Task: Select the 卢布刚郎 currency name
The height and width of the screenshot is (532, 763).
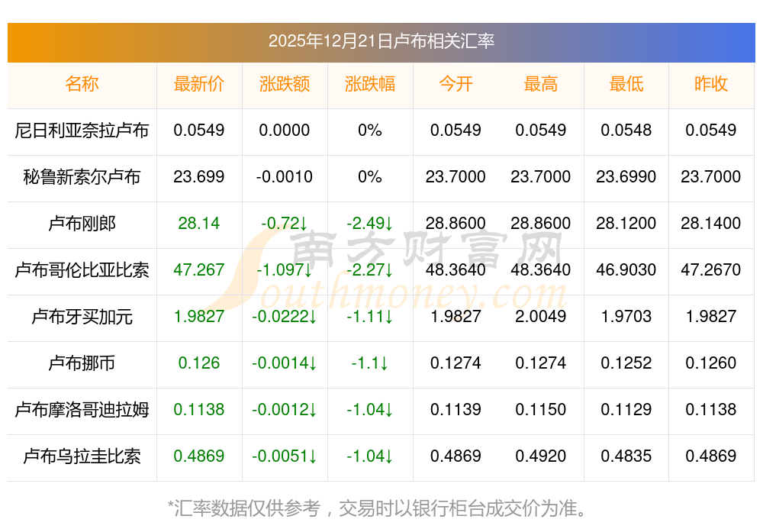Action: 82,224
